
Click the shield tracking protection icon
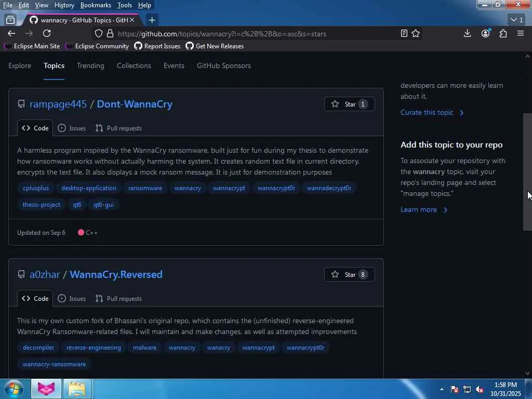[x=98, y=34]
